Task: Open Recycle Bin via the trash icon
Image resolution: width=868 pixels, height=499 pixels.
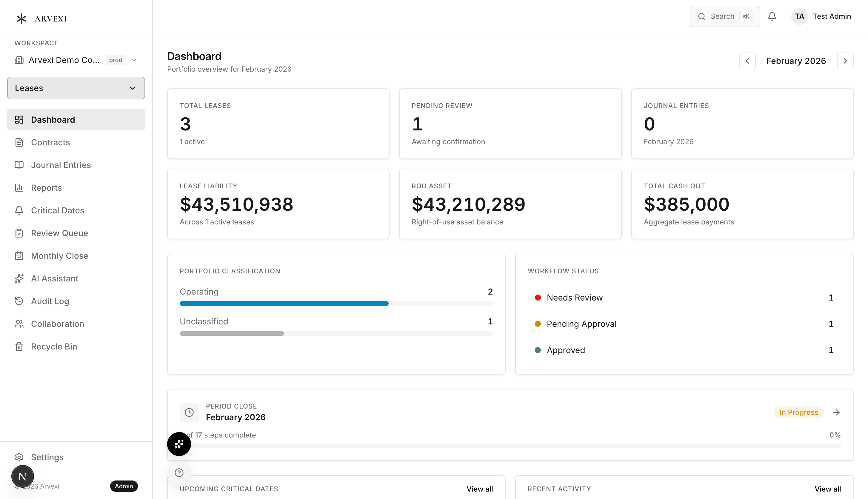Action: pos(19,346)
